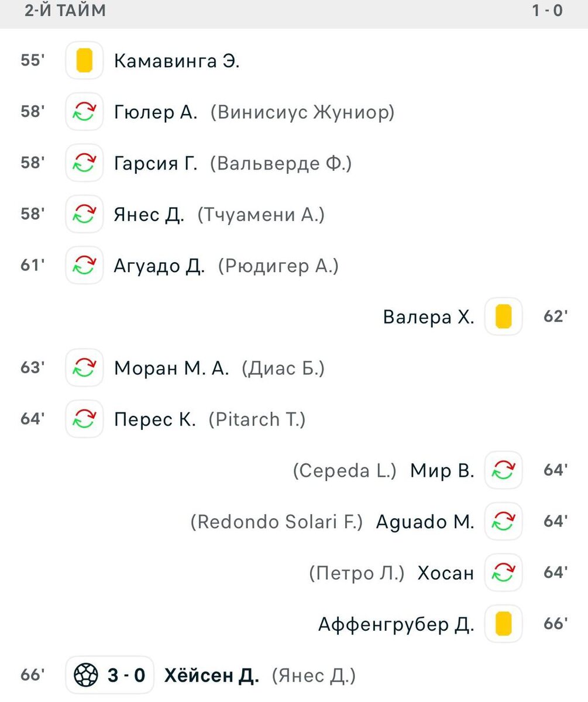Viewport: 588px width, 702px height.
Task: Open player Камавинга Э. name
Action: 177,61
